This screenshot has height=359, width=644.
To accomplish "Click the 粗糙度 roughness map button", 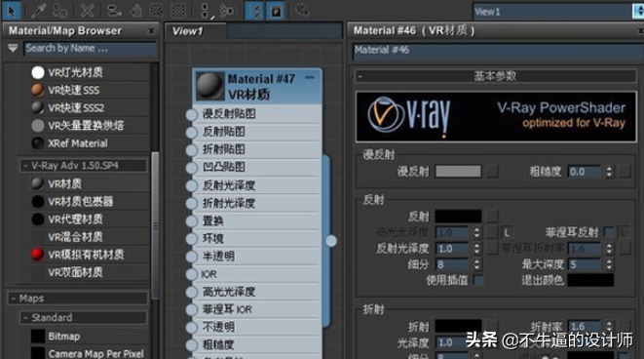I will pyautogui.click(x=625, y=172).
